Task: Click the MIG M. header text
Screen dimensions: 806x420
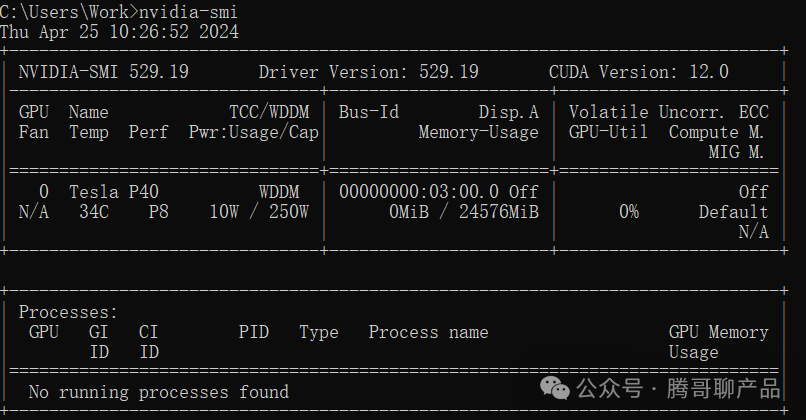Action: (x=736, y=152)
